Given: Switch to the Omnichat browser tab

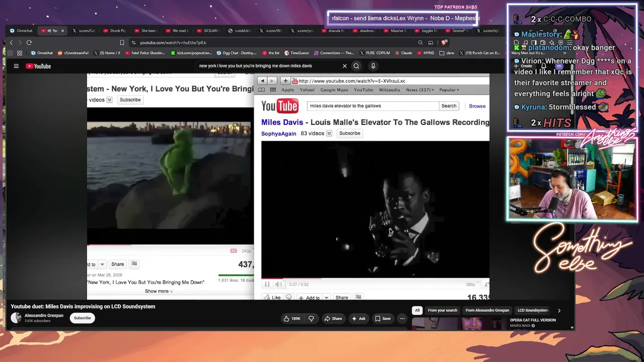Looking at the screenshot, I should 21,31.
